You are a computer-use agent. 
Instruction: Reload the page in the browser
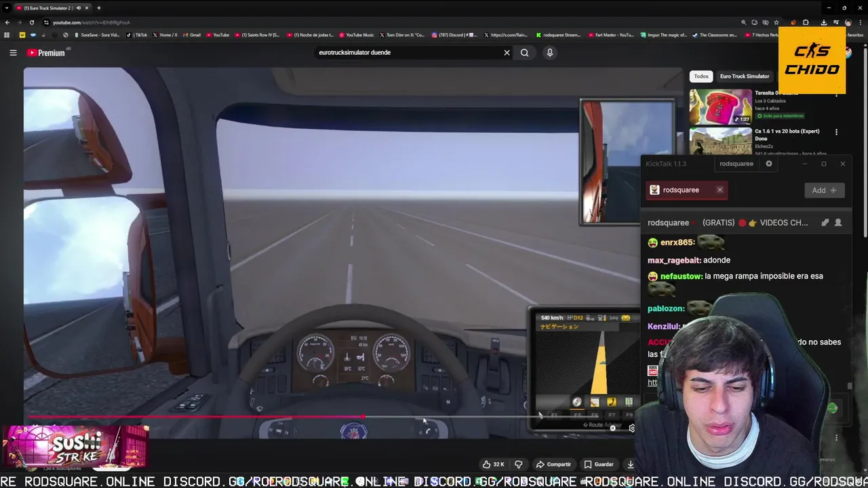(x=32, y=22)
